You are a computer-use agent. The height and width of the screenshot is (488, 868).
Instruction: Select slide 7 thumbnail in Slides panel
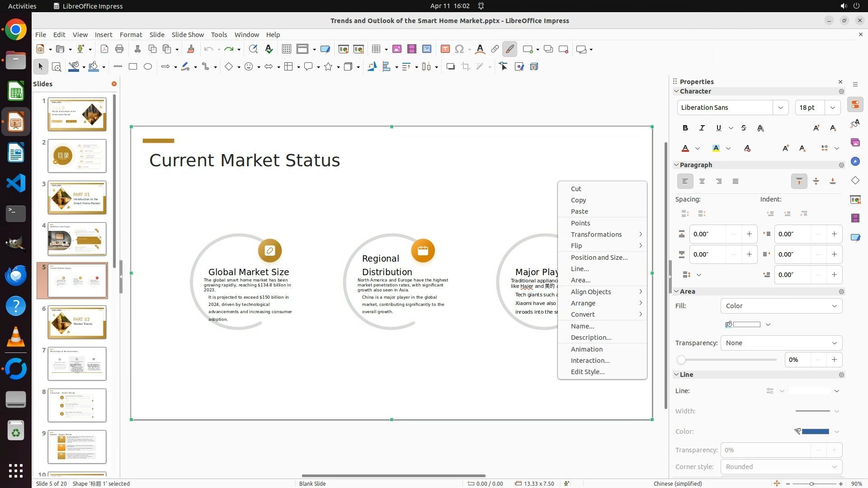pos(77,364)
